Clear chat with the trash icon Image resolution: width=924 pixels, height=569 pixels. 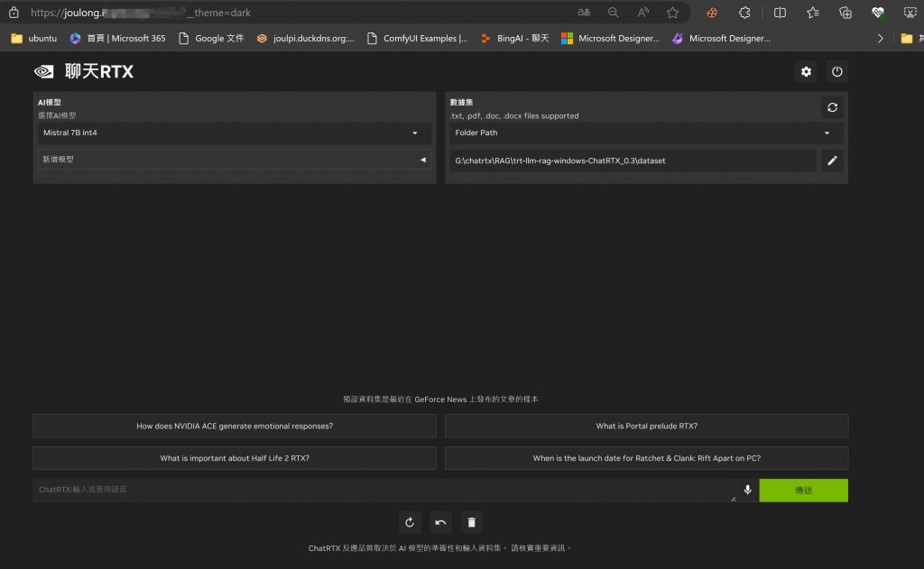471,522
